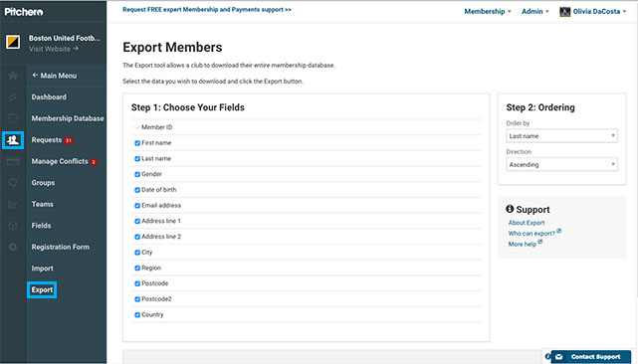Toggle the Country checkbox

(x=137, y=315)
